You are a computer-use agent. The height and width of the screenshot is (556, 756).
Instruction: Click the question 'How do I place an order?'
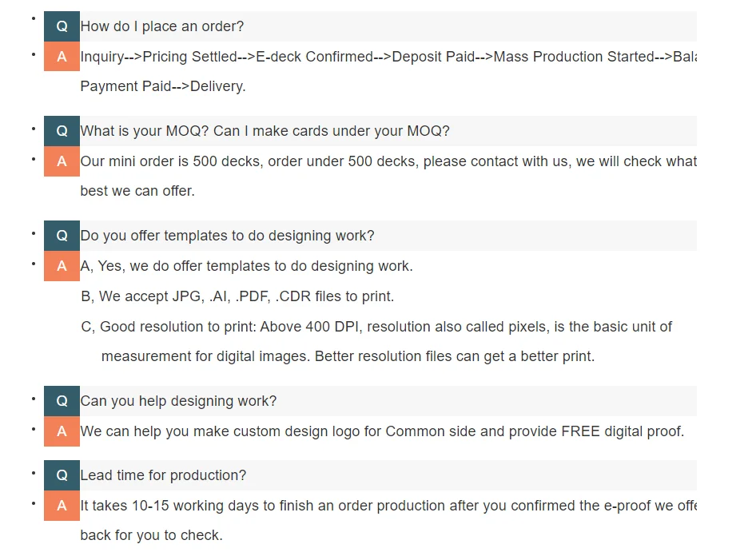[162, 26]
